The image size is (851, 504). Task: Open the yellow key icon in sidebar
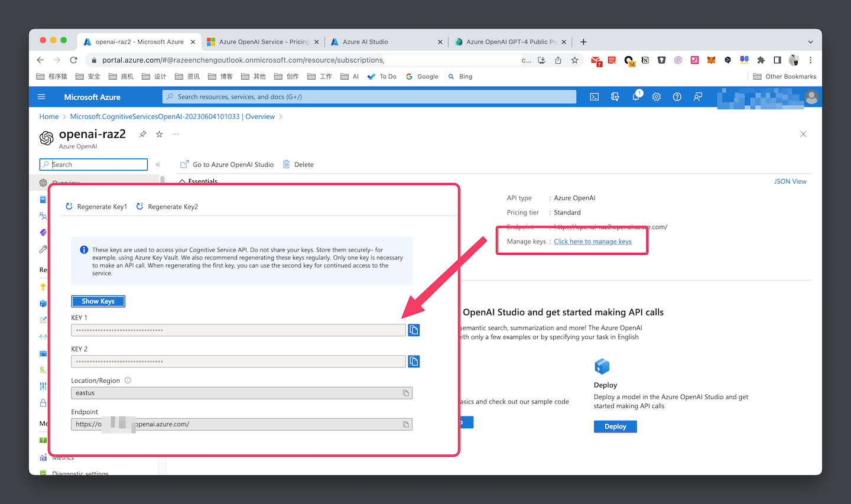coord(43,287)
